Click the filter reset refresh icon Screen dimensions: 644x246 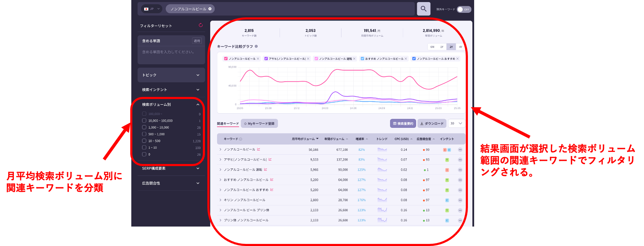pyautogui.click(x=200, y=25)
